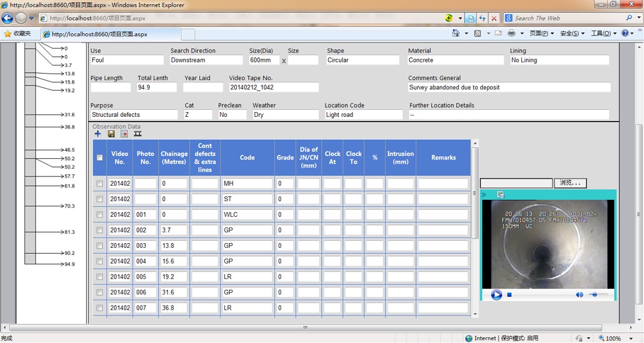Screen dimensions: 644x343
Task: Click the delete row icon with red X
Action: pos(124,134)
